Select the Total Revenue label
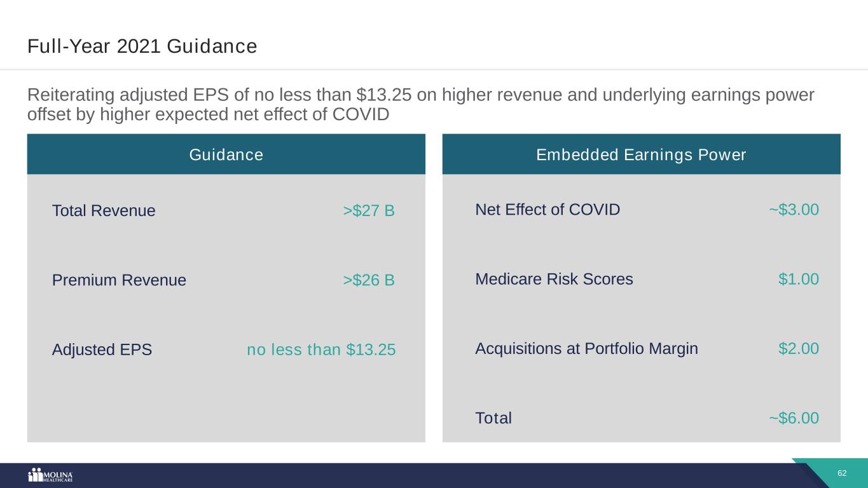Viewport: 868px width, 488px height. (x=104, y=211)
